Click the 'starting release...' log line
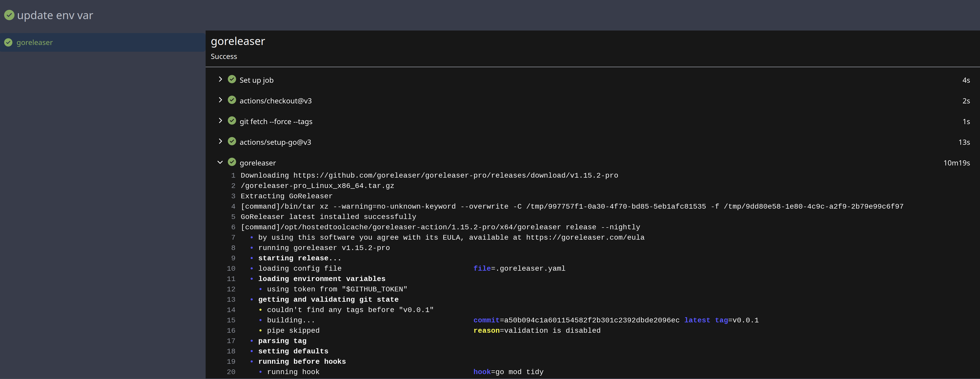Viewport: 980px width, 379px height. pyautogui.click(x=299, y=258)
